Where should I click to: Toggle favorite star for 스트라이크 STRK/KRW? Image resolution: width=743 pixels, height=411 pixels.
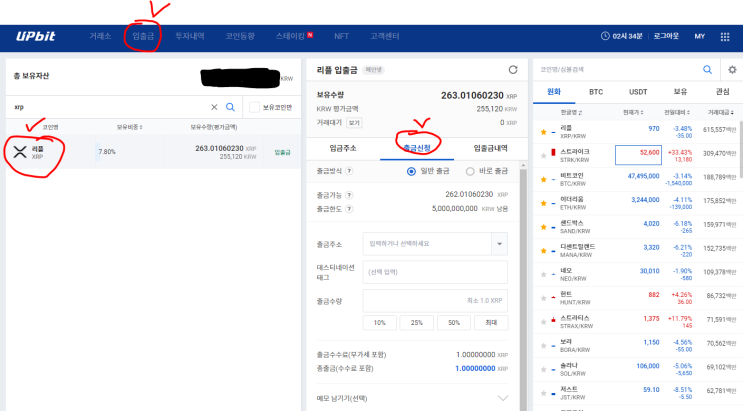coord(544,155)
